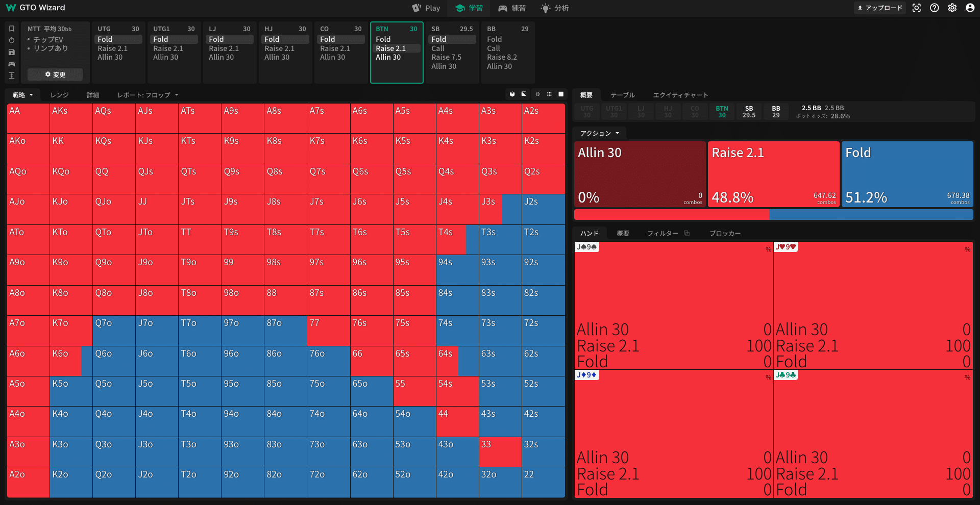The width and height of the screenshot is (980, 505).
Task: Open the 戦略 dropdown
Action: click(x=23, y=95)
